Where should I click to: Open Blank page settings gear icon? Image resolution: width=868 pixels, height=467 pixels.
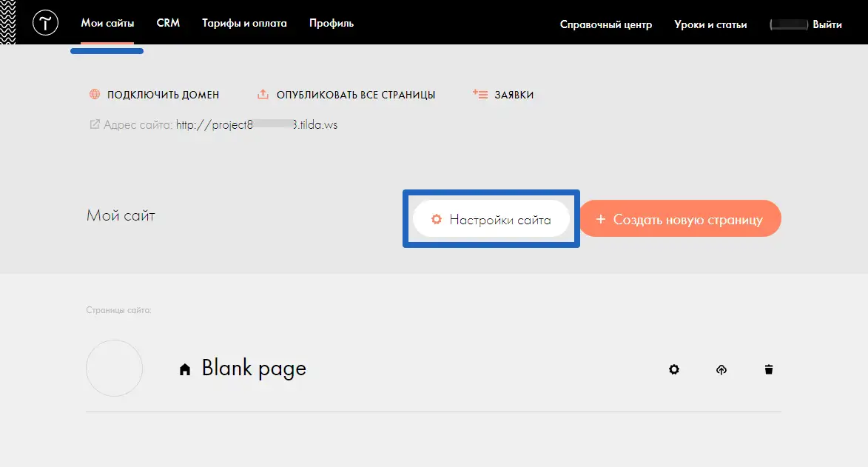tap(674, 369)
